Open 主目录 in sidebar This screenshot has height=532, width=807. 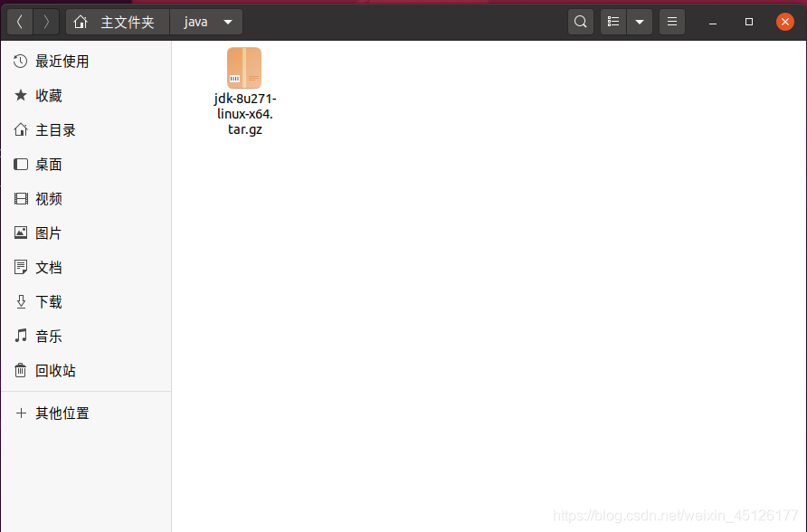point(86,129)
